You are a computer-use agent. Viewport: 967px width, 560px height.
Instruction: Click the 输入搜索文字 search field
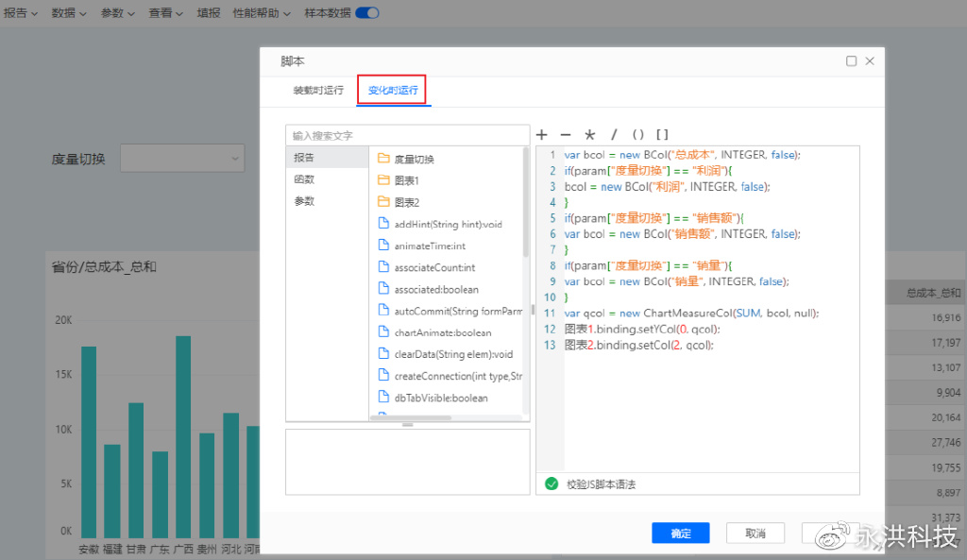[x=406, y=134]
